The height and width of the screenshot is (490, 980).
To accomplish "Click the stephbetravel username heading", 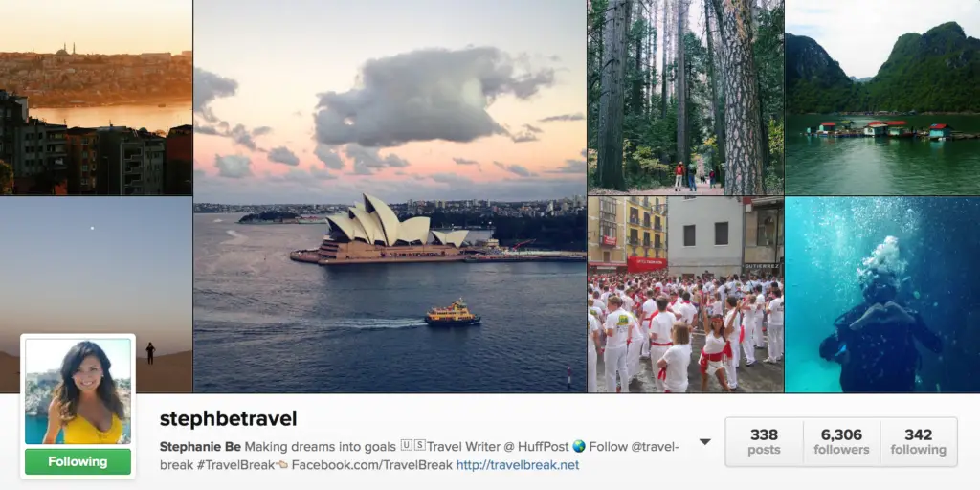I will (x=228, y=419).
